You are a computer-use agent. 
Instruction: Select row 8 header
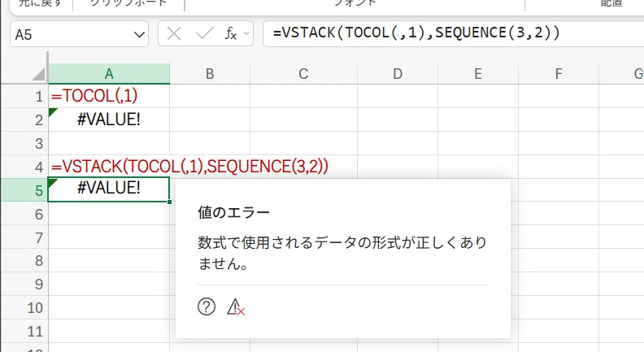click(x=24, y=260)
